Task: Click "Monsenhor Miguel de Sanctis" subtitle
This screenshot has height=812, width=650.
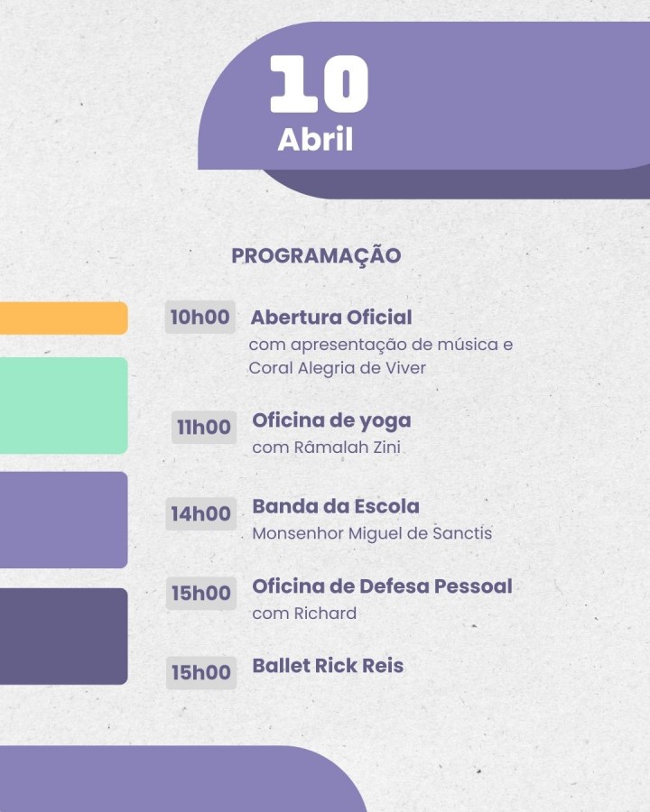Action: (372, 533)
